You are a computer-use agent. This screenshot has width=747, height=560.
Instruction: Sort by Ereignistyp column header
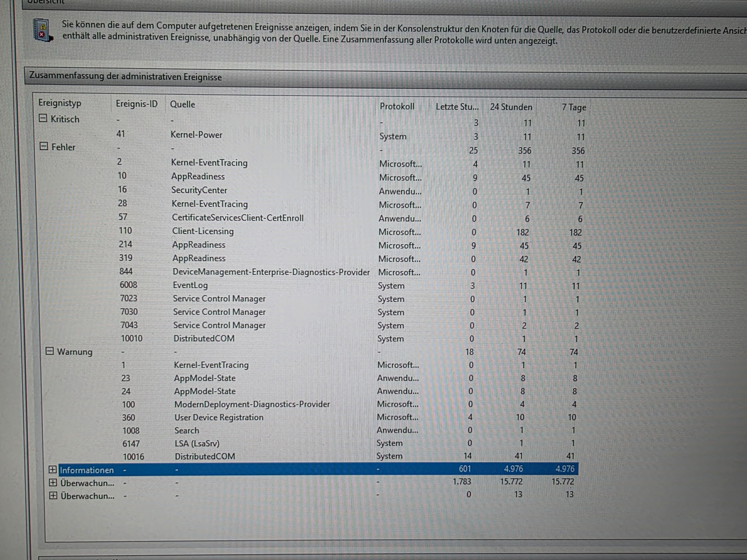[x=60, y=103]
